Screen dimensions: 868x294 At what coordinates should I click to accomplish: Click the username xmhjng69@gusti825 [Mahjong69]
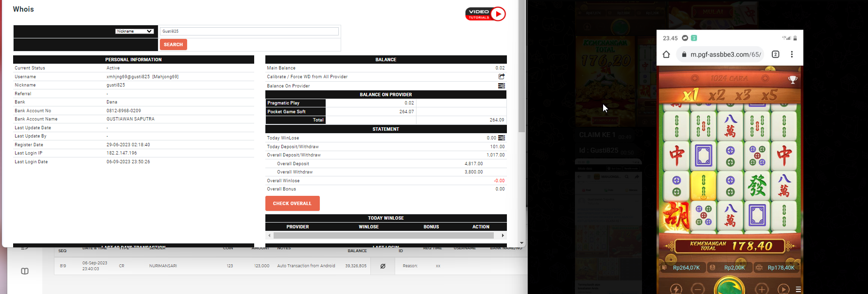[142, 77]
